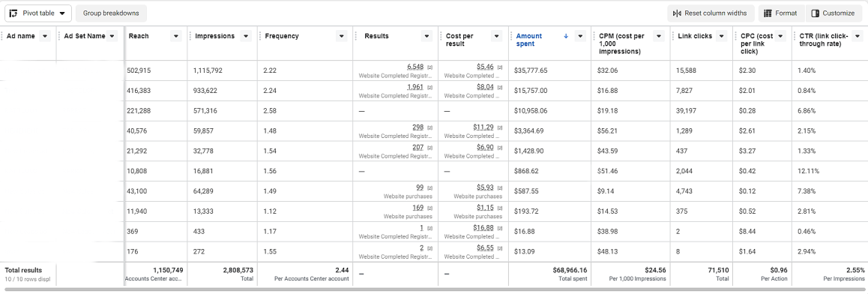Image resolution: width=868 pixels, height=294 pixels.
Task: Click the attribution icon beside $5.46 cost
Action: (x=499, y=67)
